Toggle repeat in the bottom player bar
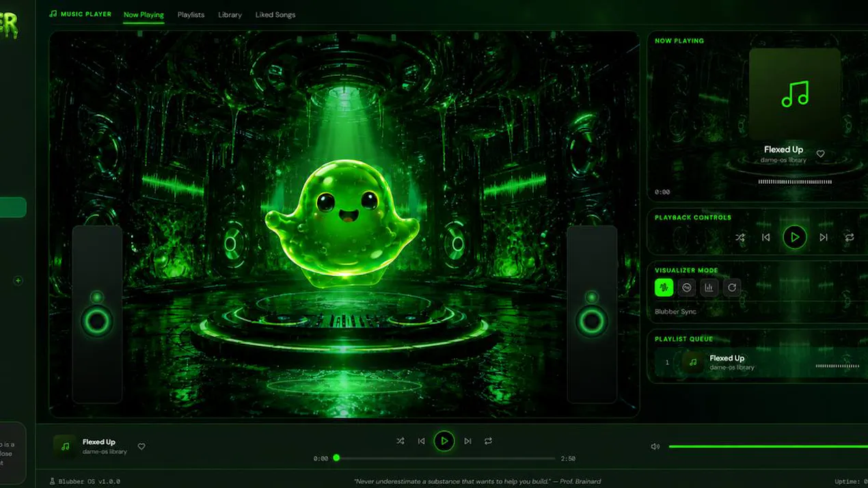Viewport: 868px width, 488px height. coord(488,441)
